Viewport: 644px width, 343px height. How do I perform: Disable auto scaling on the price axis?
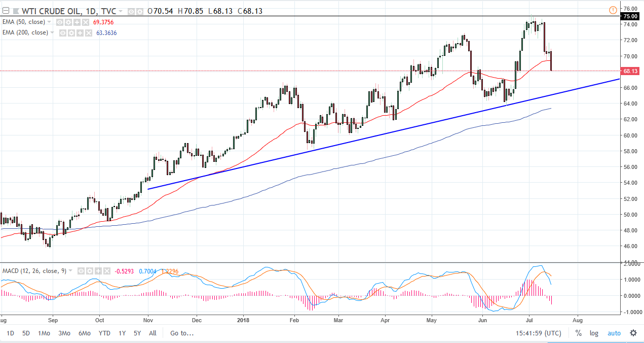coord(614,333)
